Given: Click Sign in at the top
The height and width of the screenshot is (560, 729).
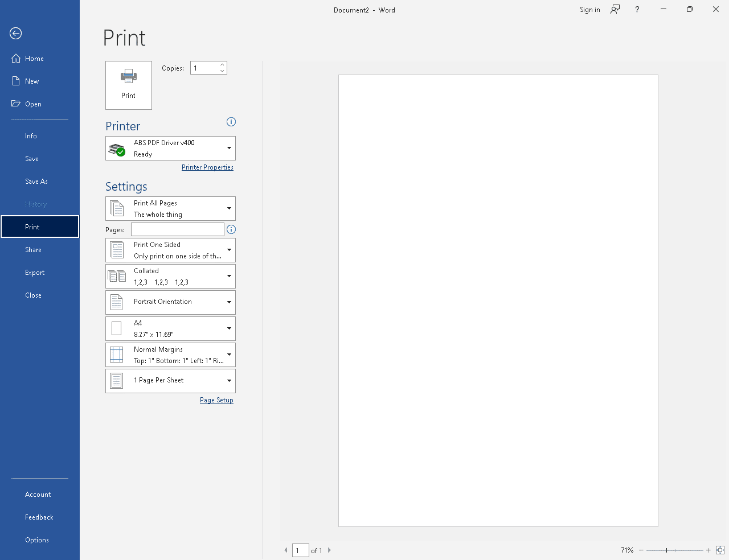Looking at the screenshot, I should [589, 10].
